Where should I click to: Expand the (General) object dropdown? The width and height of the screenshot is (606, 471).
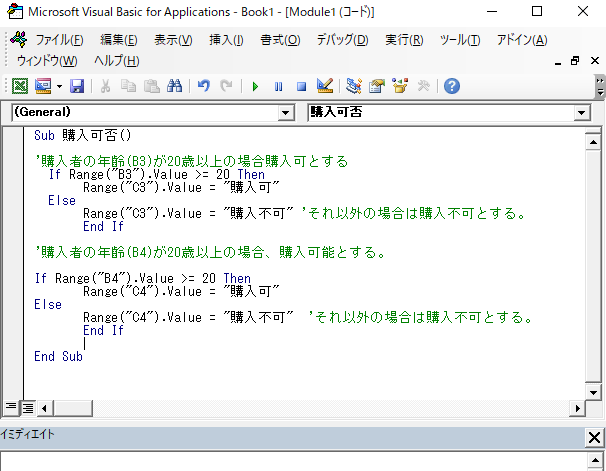pyautogui.click(x=286, y=113)
